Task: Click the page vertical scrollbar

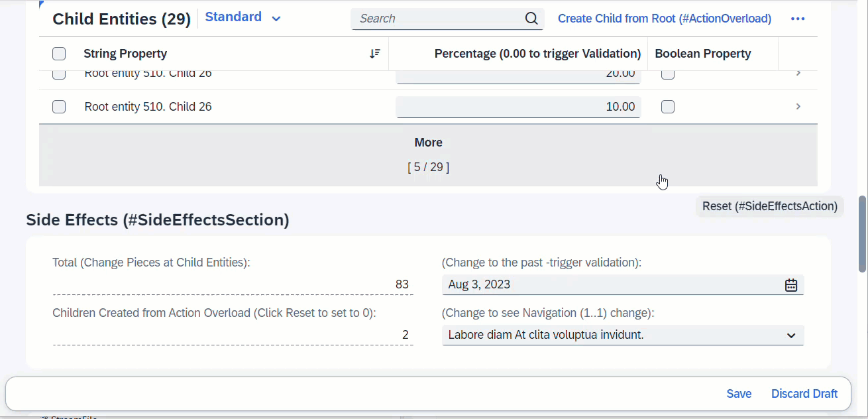Action: [862, 233]
